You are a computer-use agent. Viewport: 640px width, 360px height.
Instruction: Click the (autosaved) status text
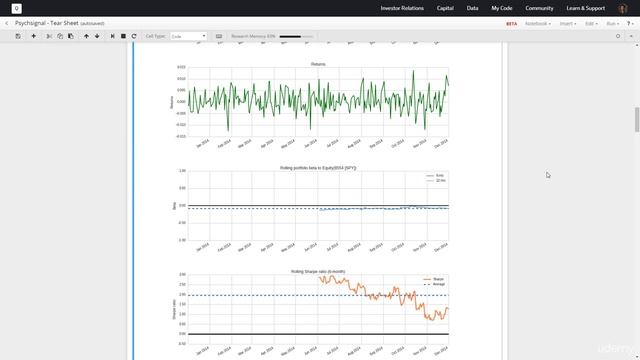click(92, 24)
